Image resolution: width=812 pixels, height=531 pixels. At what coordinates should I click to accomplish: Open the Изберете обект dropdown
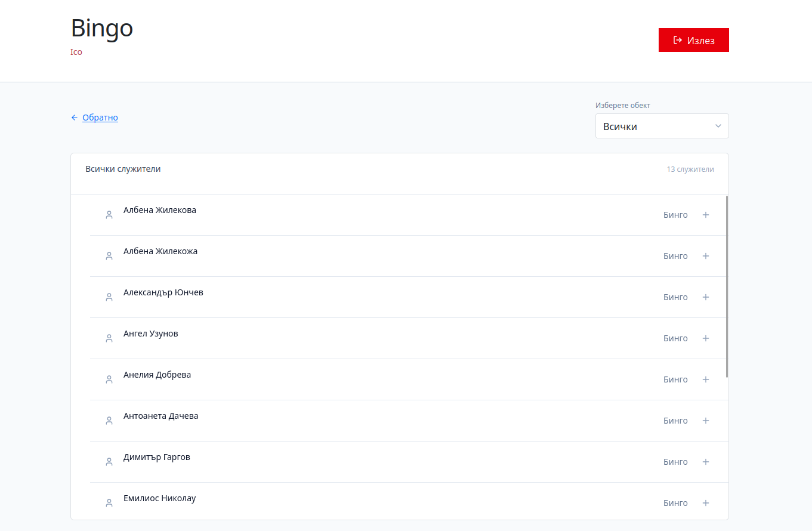tap(662, 126)
